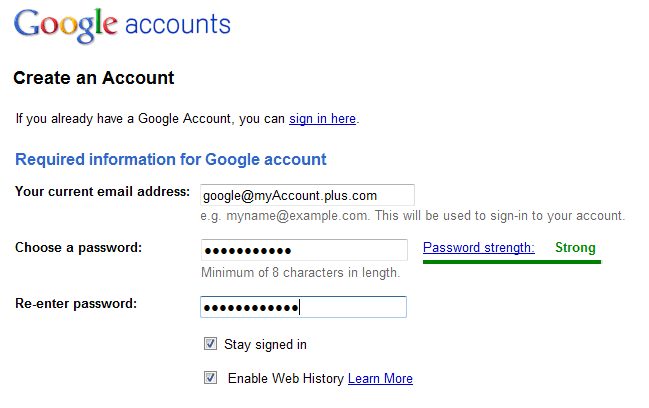Click the "Stay signed in" label text
649x408 pixels.
[x=265, y=345]
